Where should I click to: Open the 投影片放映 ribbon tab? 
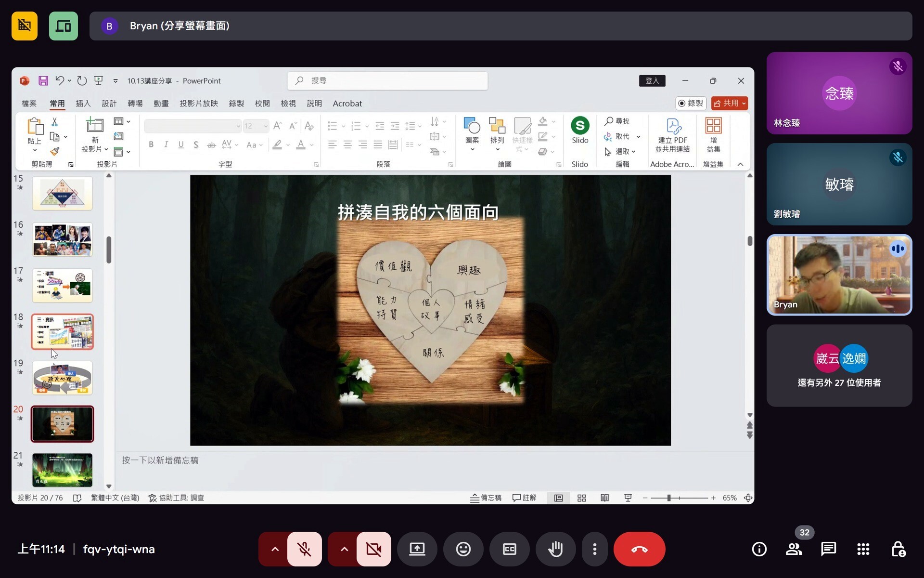[198, 104]
